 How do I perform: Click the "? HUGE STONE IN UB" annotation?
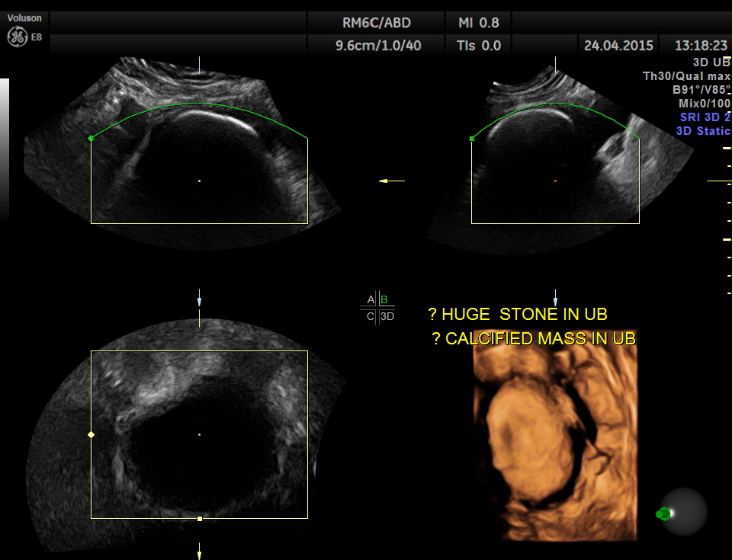coord(518,315)
